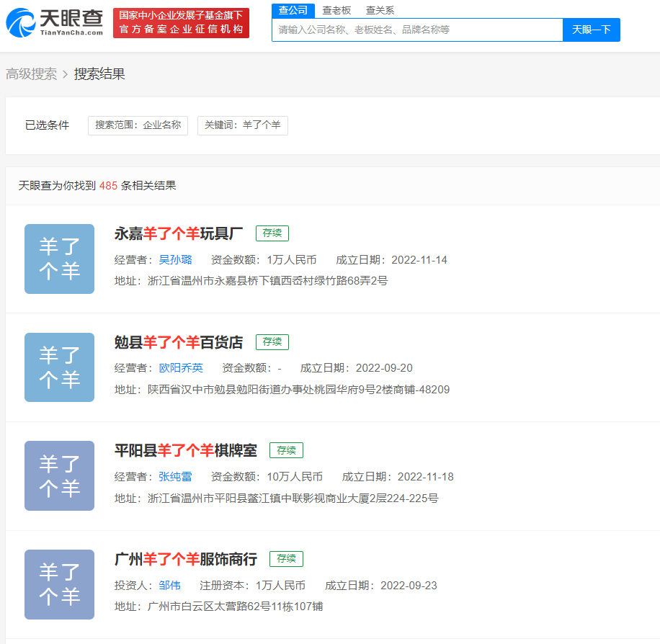
Task: Switch to the 查公司 tab
Action: [x=293, y=10]
